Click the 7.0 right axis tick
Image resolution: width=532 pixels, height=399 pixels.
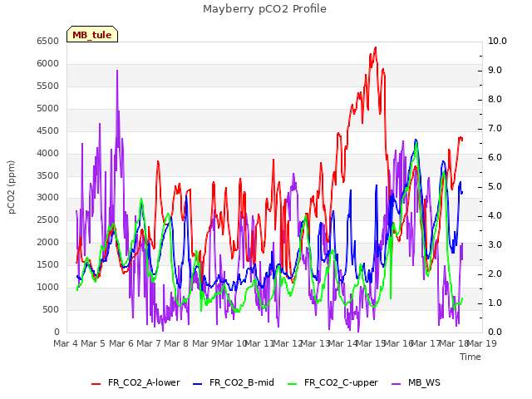495,128
